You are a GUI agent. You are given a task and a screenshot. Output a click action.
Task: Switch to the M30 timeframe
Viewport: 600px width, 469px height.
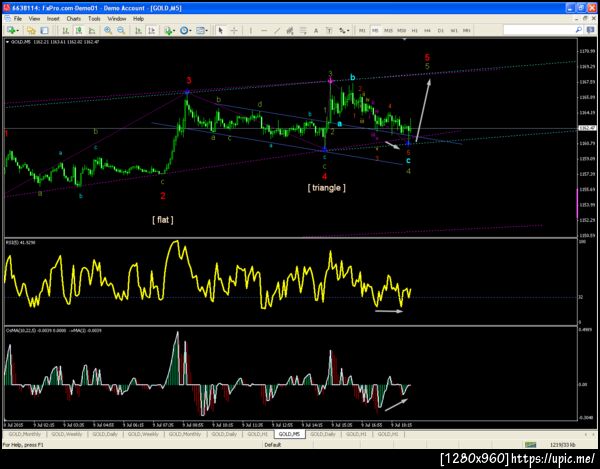[401, 31]
